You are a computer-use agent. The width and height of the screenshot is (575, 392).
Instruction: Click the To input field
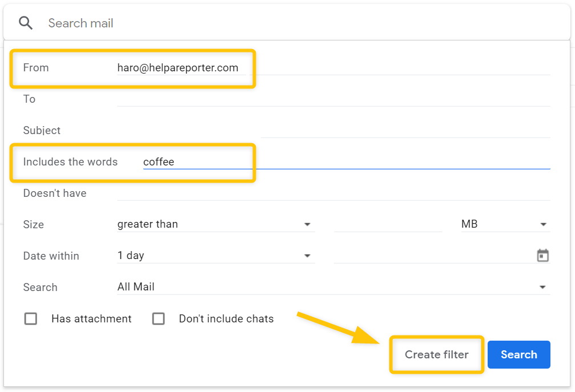tap(333, 99)
